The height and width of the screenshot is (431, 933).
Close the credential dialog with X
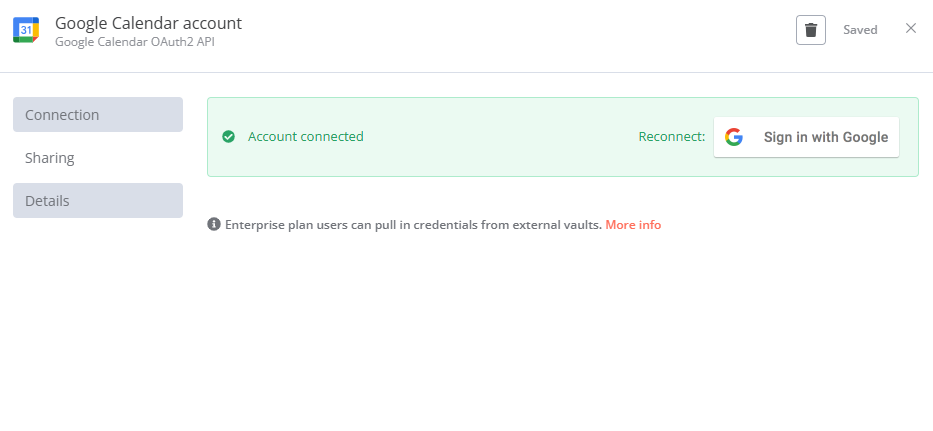pos(910,28)
